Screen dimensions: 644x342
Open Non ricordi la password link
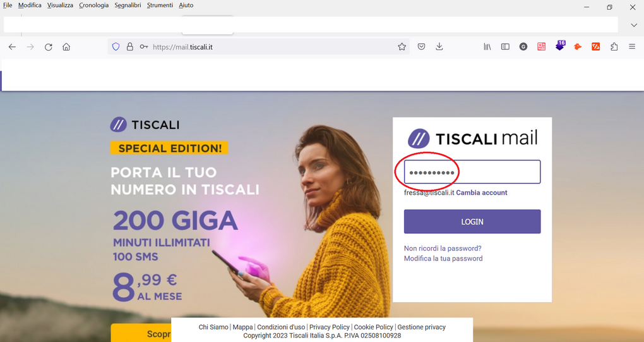443,248
